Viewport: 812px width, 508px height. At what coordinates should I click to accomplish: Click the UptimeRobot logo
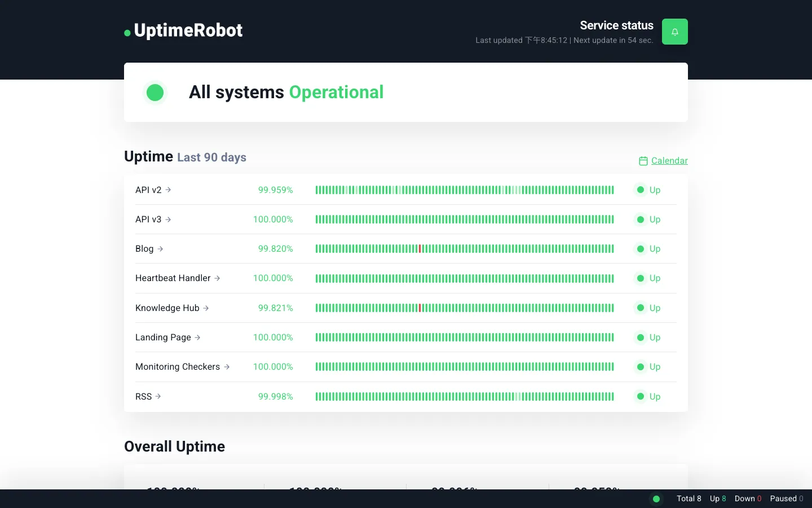[x=183, y=30]
